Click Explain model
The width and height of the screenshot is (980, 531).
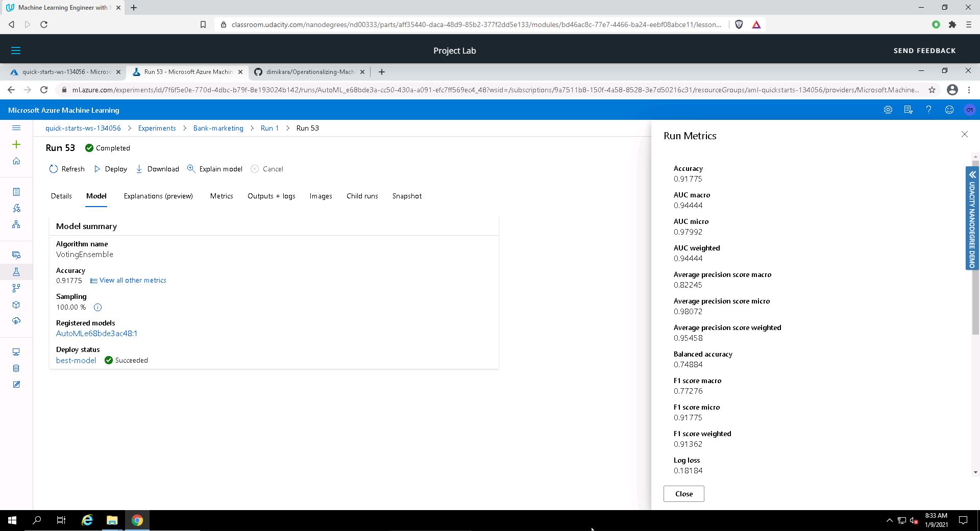tap(215, 169)
